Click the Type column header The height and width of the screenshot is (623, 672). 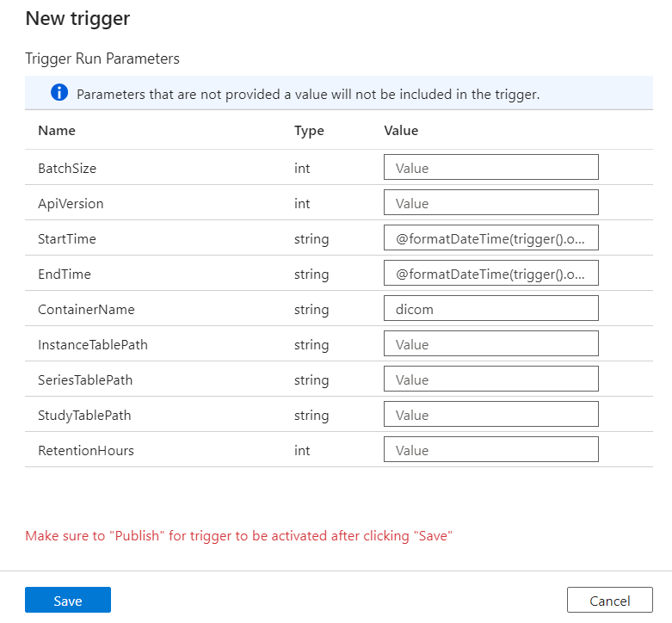[x=309, y=131]
